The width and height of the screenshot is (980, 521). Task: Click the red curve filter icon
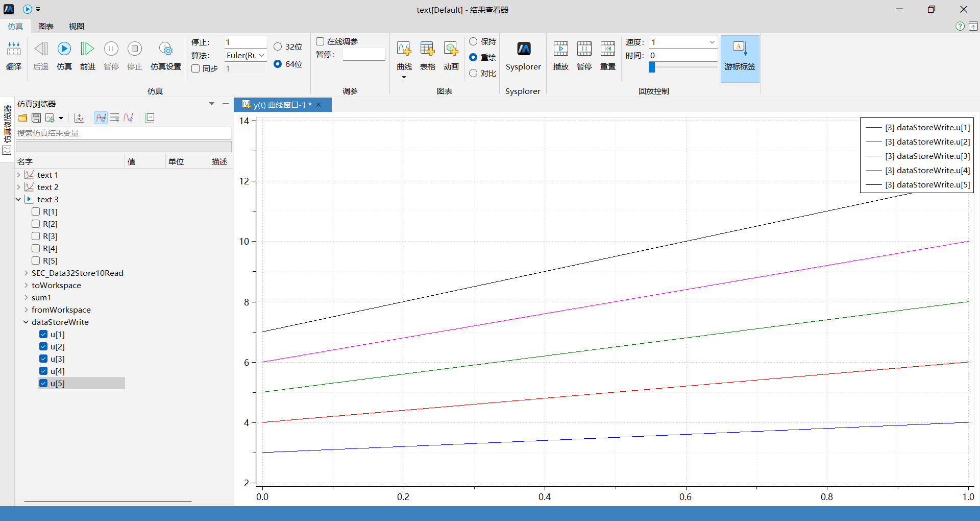pyautogui.click(x=129, y=118)
